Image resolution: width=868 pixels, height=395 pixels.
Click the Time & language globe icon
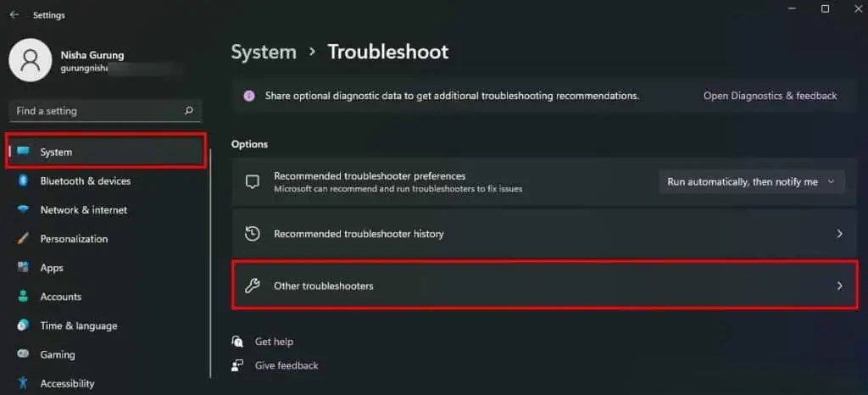(x=23, y=325)
